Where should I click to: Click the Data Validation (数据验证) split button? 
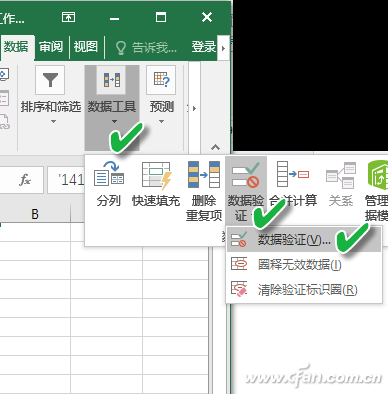(246, 191)
